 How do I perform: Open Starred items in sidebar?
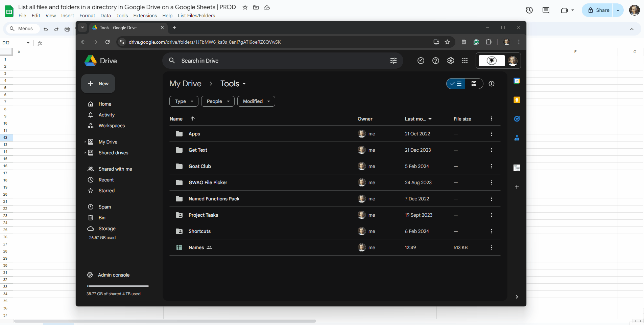coord(106,191)
